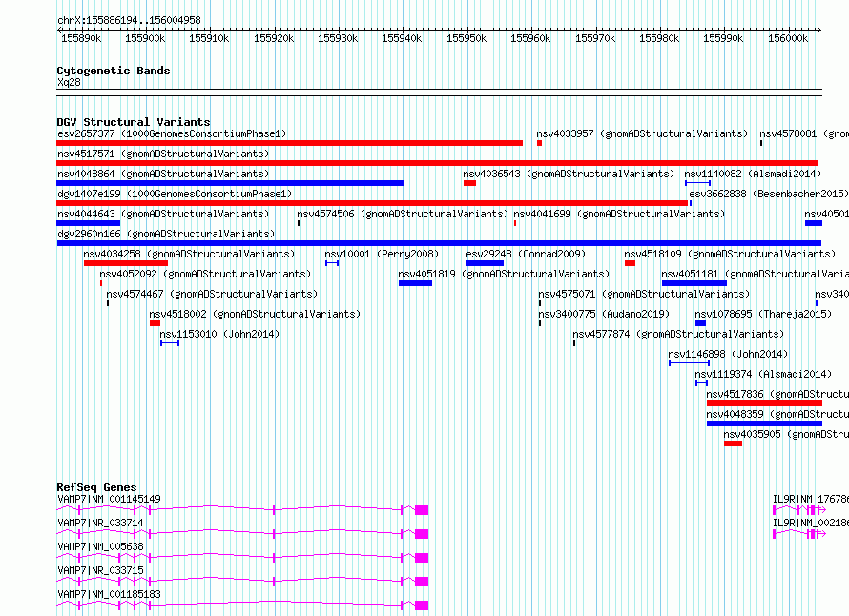
Task: Select the nsv4033957 variant label
Action: click(642, 133)
